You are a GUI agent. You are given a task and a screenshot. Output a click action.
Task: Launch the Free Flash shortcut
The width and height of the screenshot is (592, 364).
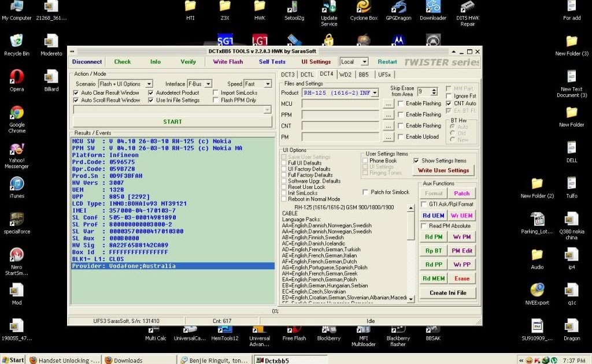(294, 333)
